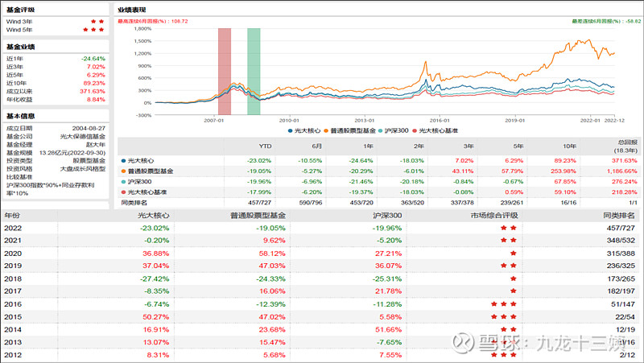This screenshot has width=644, height=363.
Task: Click the fund company name 光大保德信基金
Action: pyautogui.click(x=83, y=136)
